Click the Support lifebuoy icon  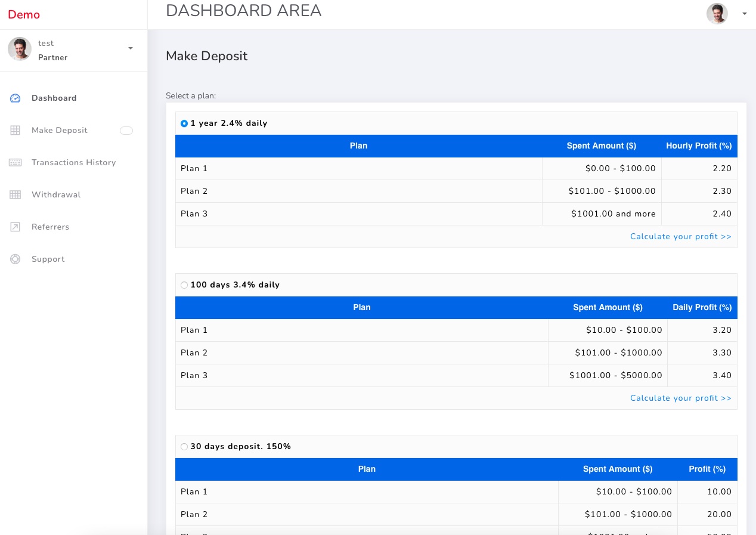pos(16,259)
